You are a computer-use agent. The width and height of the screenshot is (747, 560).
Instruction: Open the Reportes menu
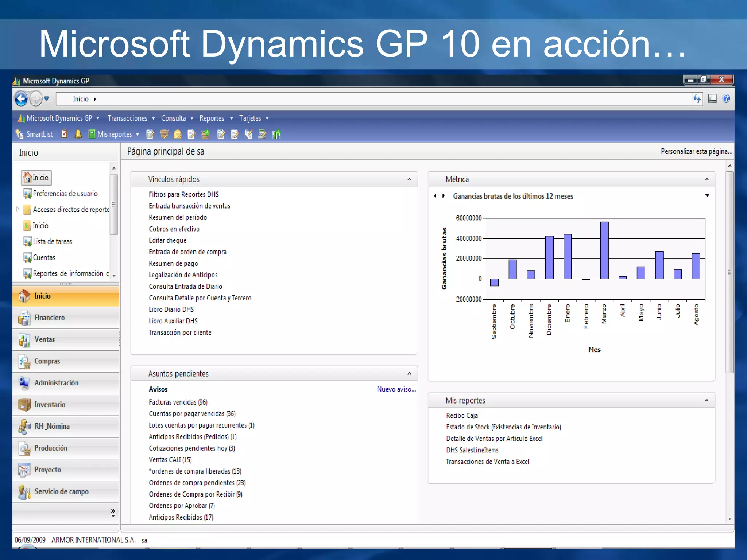[x=216, y=118]
